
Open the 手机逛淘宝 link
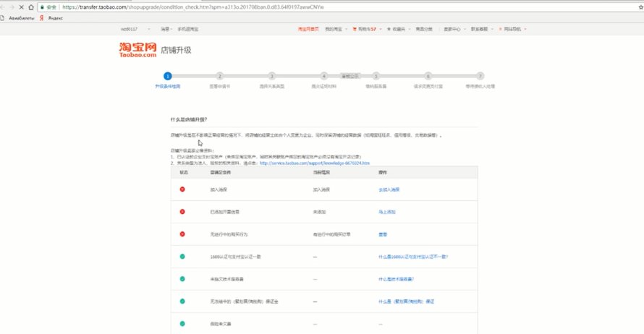coord(188,29)
